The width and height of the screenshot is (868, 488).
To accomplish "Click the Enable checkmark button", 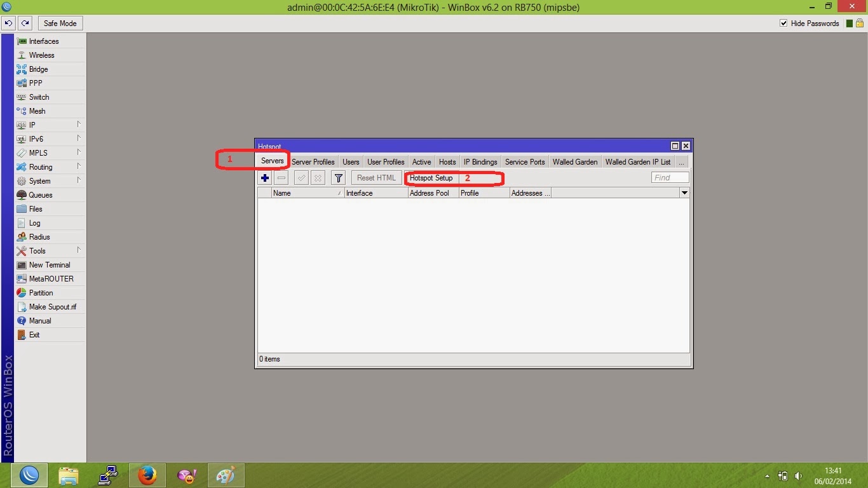I will pos(301,178).
